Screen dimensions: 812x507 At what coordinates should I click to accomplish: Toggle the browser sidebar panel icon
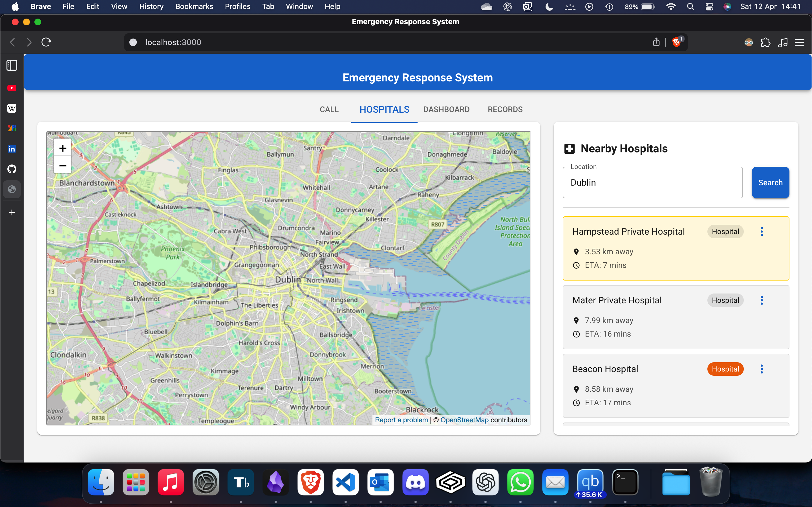(12, 65)
